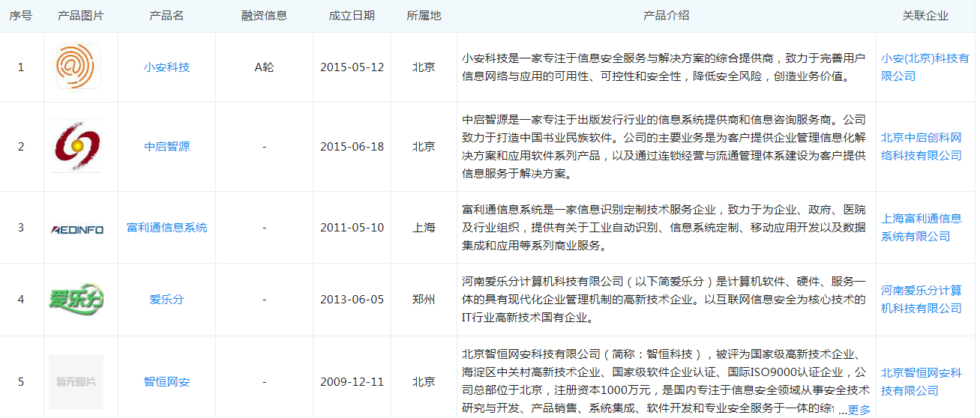Open related company 小安(北京)科技有限公司

925,67
